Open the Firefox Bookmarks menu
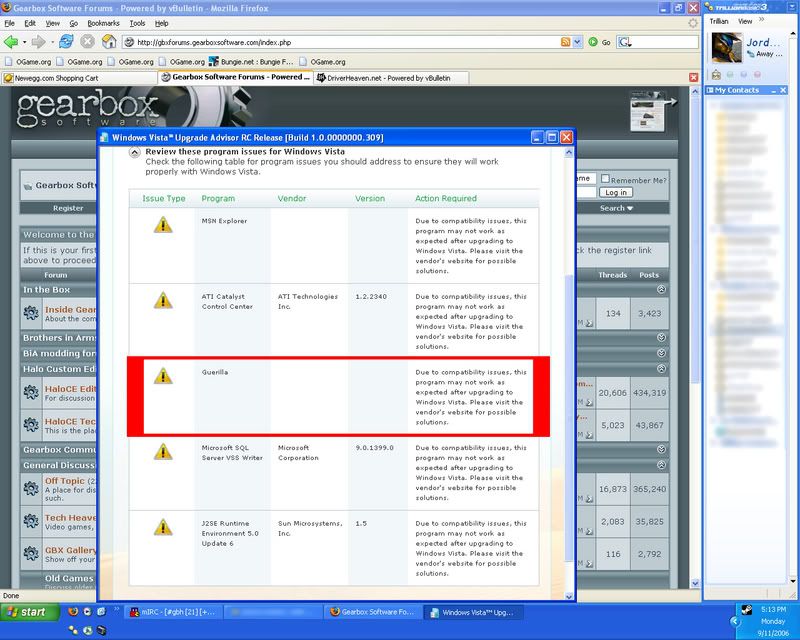 pyautogui.click(x=103, y=23)
